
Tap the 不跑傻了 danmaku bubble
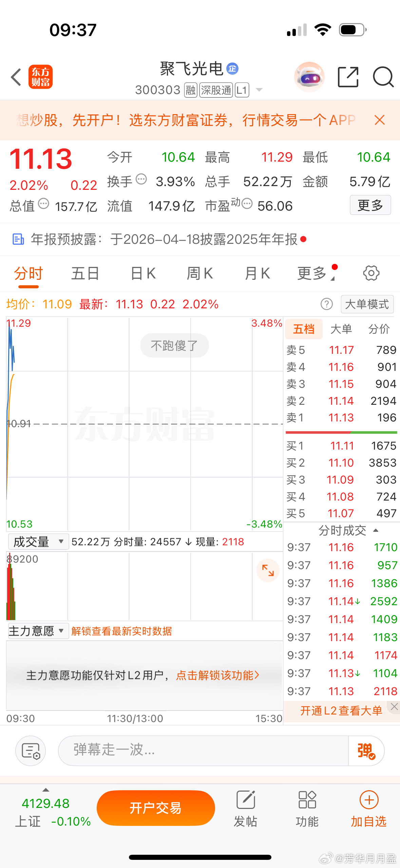[x=174, y=345]
